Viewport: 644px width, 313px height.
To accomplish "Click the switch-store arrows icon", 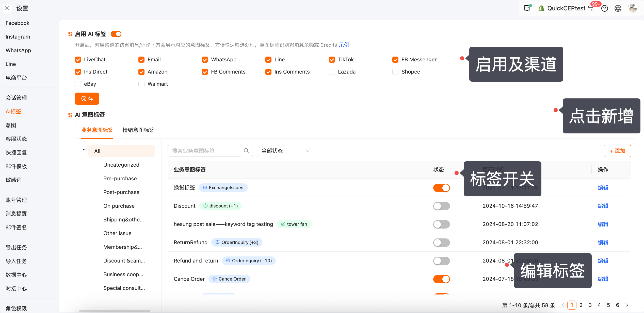I will click(590, 8).
